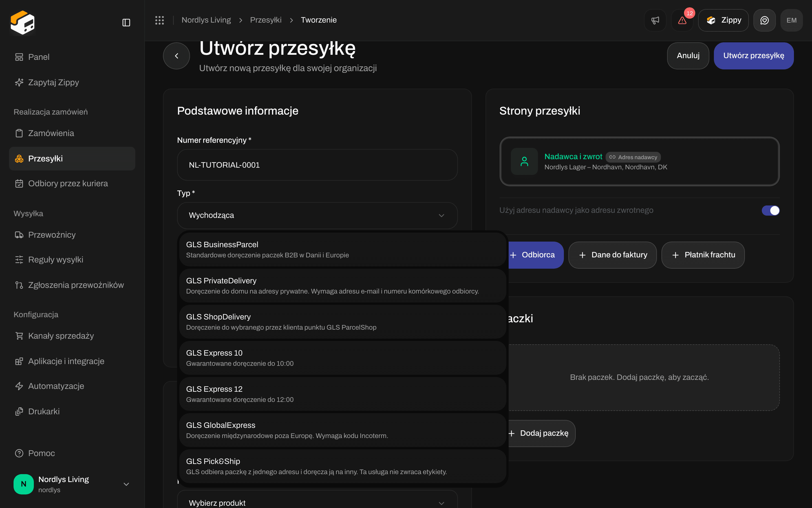Open Przewoźnicy in the sidebar

coord(72,235)
